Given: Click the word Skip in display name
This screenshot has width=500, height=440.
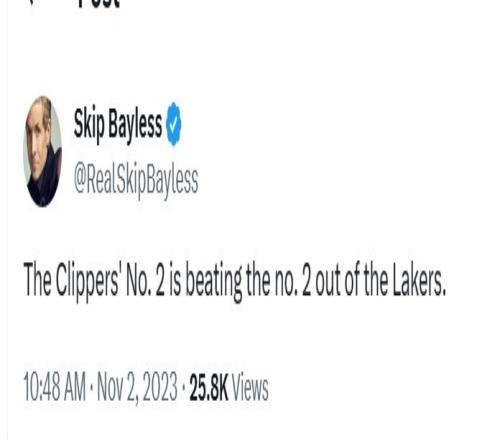Looking at the screenshot, I should 89,125.
